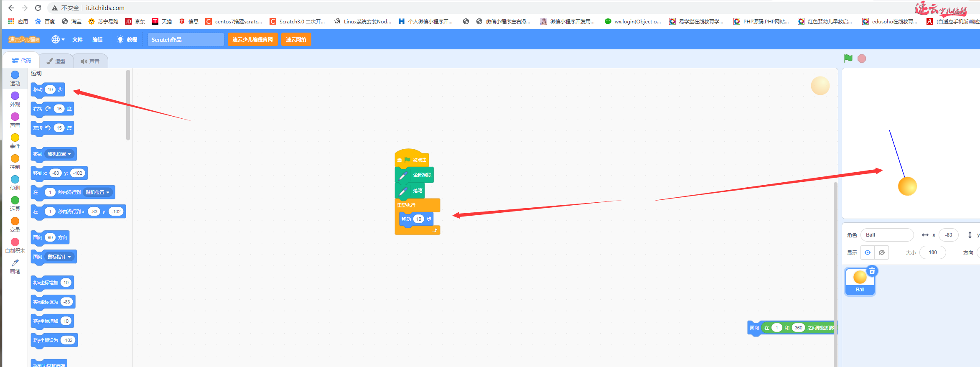Select the blue Motion category circle
This screenshot has width=980, height=367.
click(15, 75)
